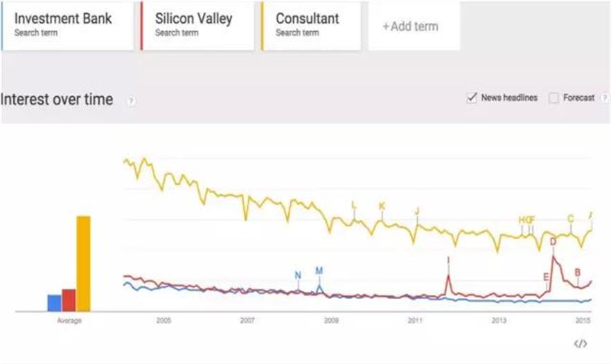This screenshot has width=611, height=364.
Task: Select news headline marker K
Action: pos(382,206)
